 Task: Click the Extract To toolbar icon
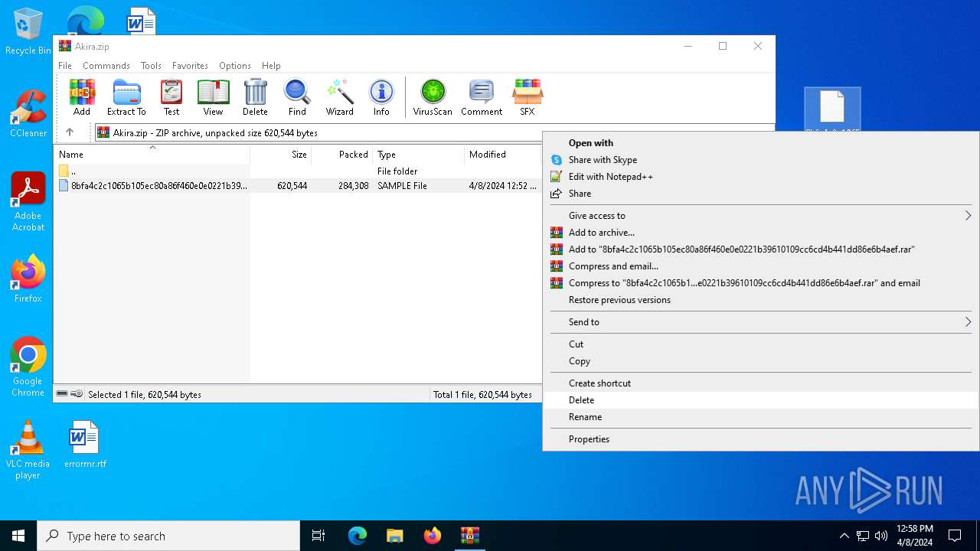click(126, 97)
